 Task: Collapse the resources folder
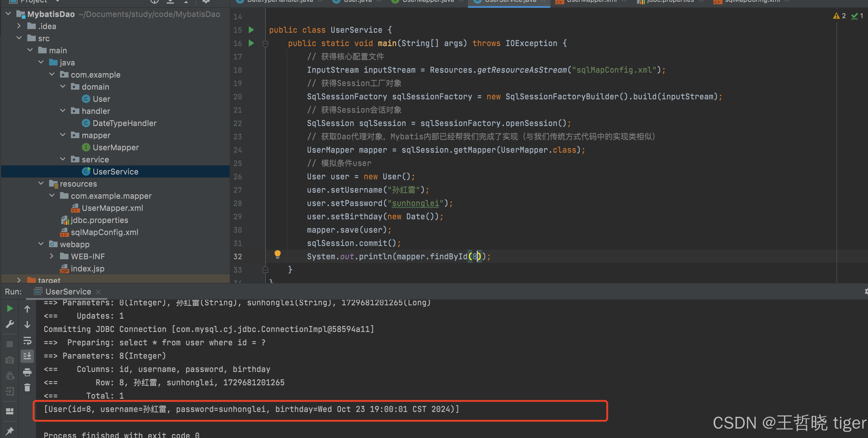41,184
